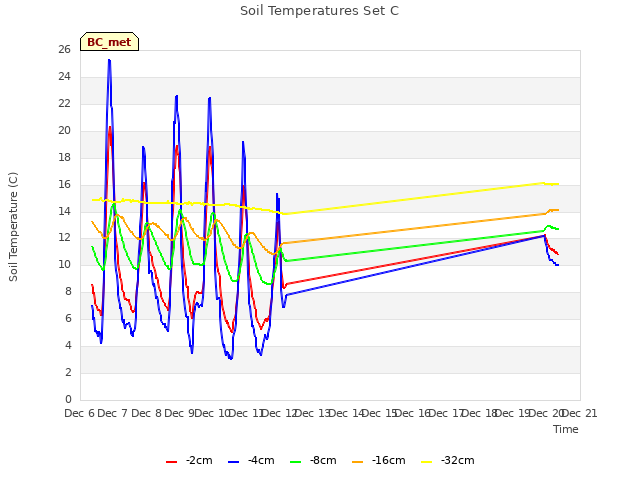
Task: Click the Time axis label
Action: tap(566, 429)
